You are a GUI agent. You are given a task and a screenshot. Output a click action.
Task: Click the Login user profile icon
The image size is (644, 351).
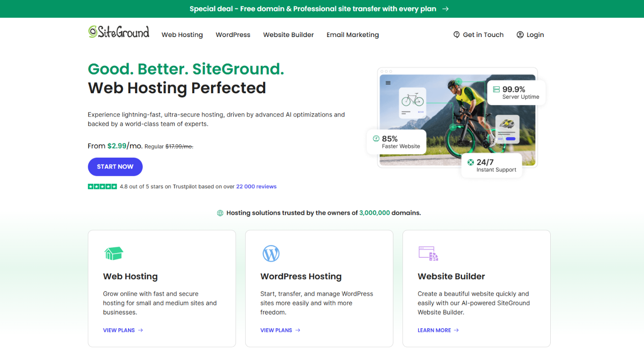click(x=520, y=35)
